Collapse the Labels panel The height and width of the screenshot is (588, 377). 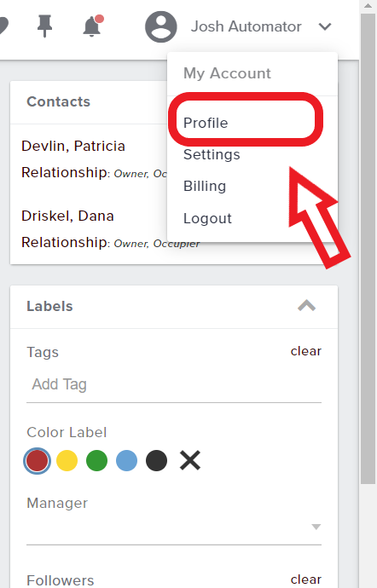point(306,306)
